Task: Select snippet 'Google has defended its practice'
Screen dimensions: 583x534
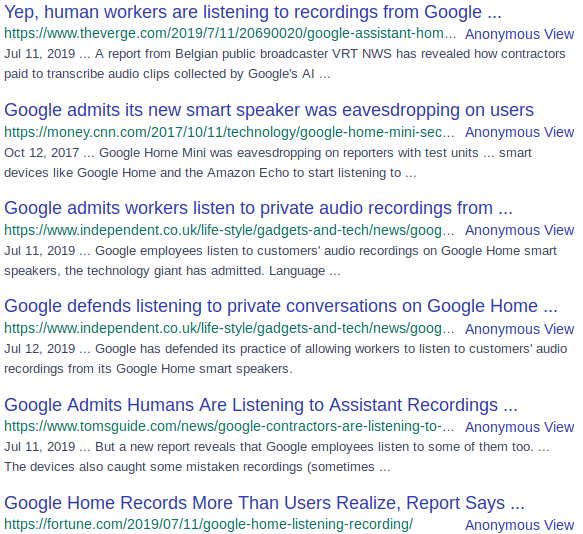Action: tap(191, 349)
